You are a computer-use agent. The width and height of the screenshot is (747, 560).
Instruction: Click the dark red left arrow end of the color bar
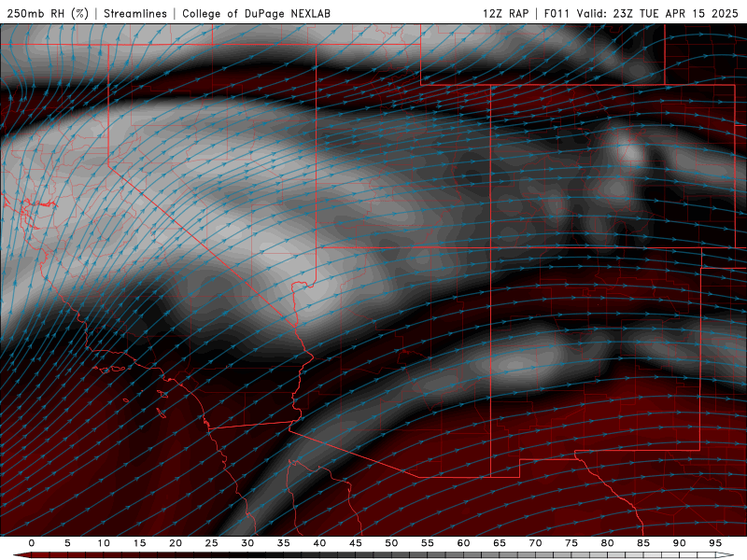tap(21, 555)
